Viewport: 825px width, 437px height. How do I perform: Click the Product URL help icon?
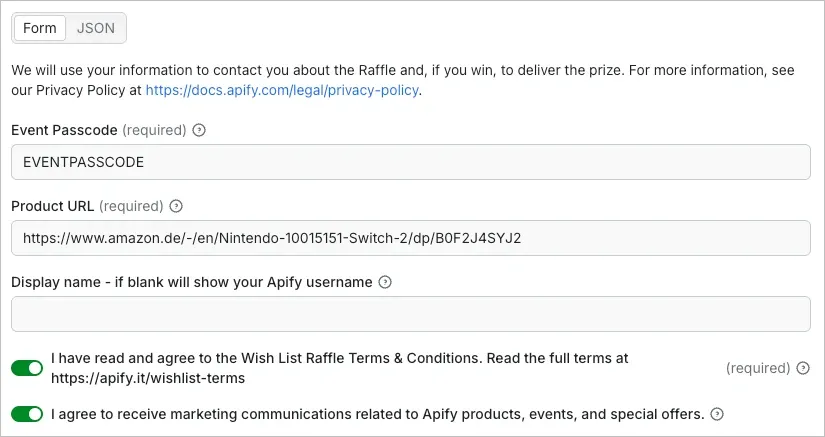click(176, 206)
